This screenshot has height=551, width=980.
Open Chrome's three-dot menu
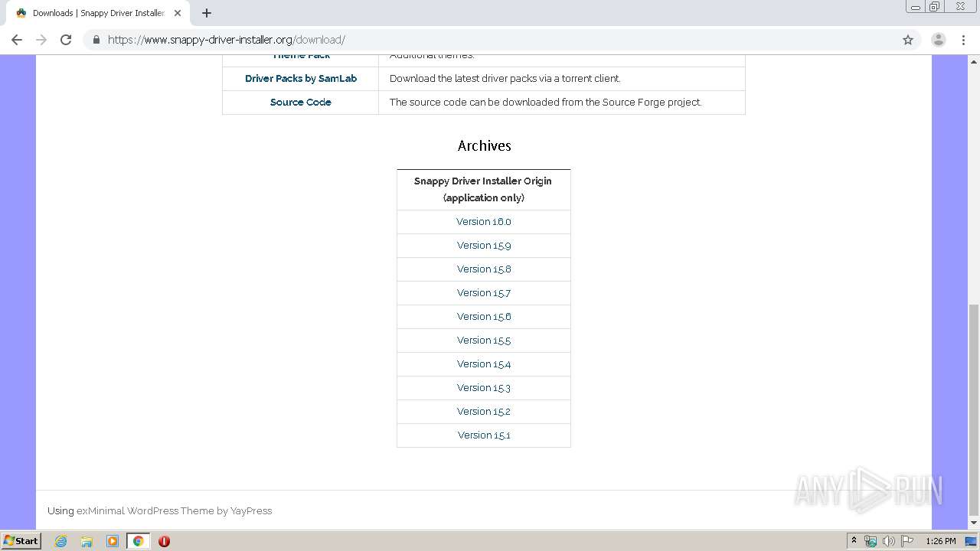(x=964, y=40)
